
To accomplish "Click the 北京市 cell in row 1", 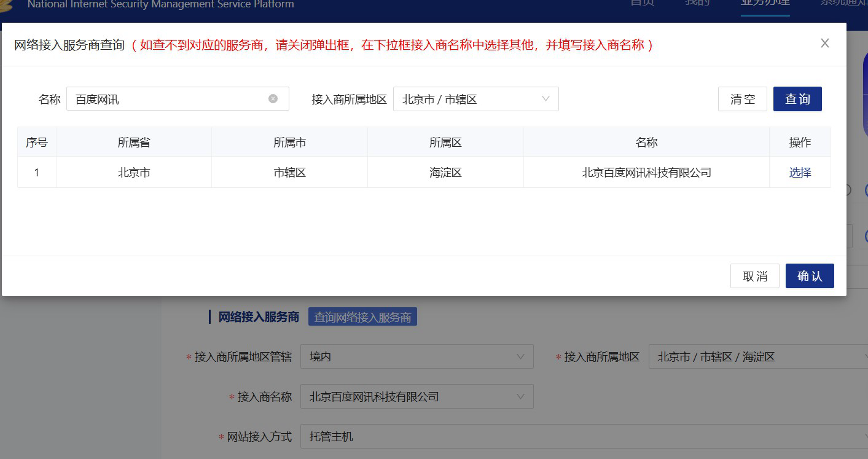I will tap(134, 173).
